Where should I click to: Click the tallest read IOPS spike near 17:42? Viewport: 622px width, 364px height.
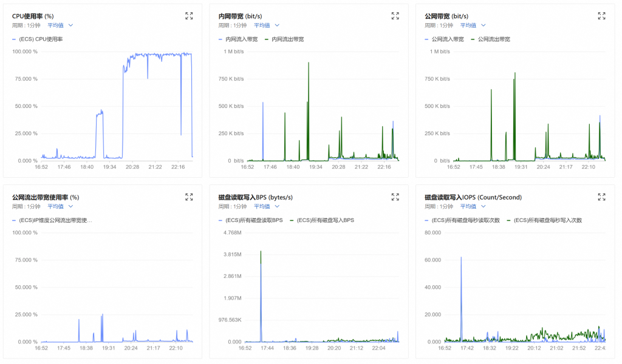[461, 258]
